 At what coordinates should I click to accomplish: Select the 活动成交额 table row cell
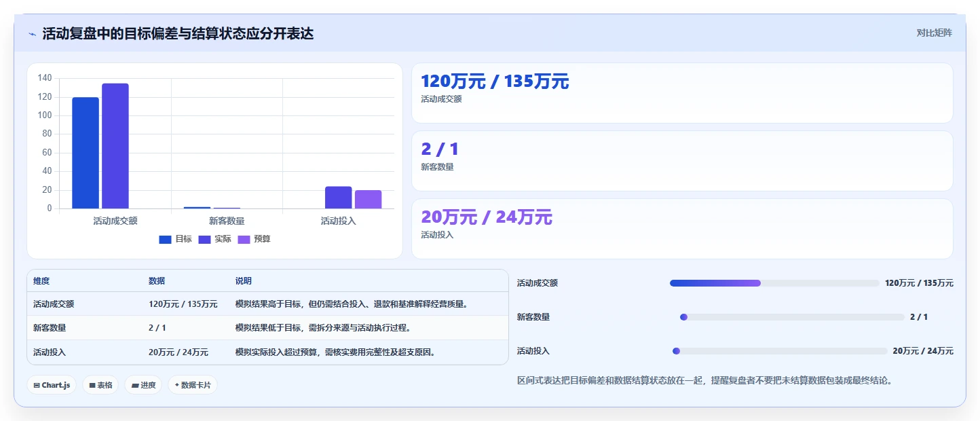[54, 304]
